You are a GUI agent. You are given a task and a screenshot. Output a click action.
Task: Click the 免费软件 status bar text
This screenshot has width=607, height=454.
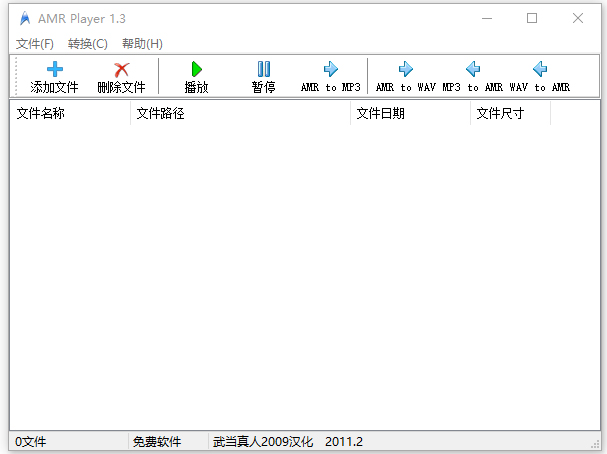tap(157, 442)
